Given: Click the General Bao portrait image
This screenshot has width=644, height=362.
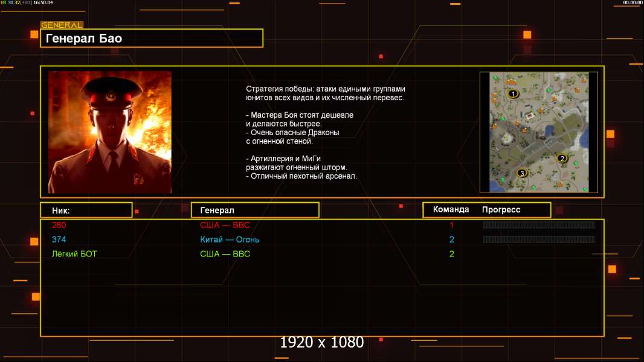Looking at the screenshot, I should (x=110, y=132).
